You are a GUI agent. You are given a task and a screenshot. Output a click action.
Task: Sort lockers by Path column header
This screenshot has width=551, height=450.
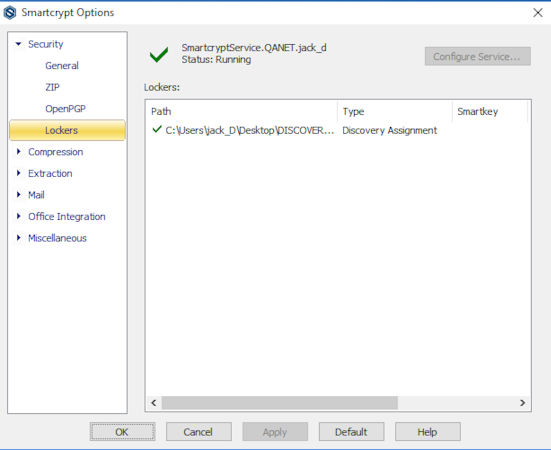[241, 112]
